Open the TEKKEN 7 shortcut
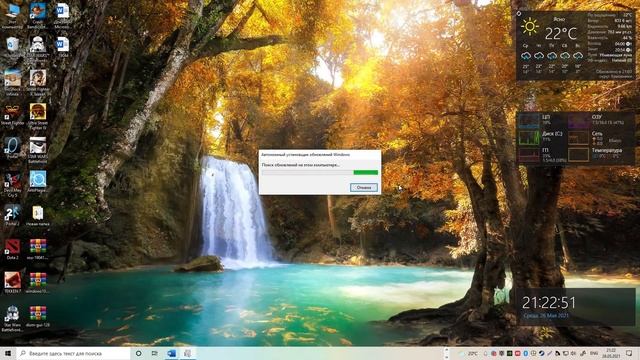640x360 pixels. [13, 283]
